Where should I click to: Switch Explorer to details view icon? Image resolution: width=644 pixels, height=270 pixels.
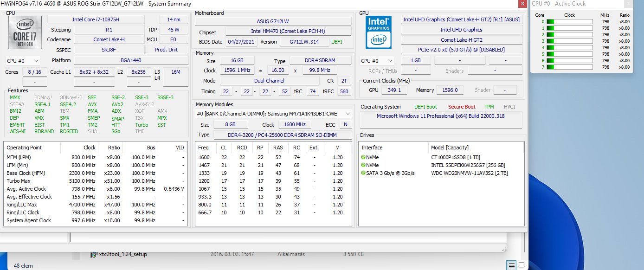point(511,265)
